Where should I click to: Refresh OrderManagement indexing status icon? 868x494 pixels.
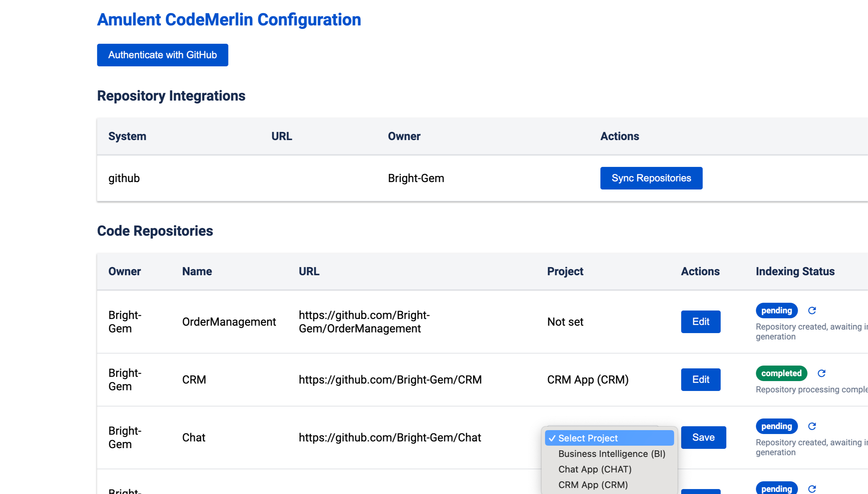(812, 311)
